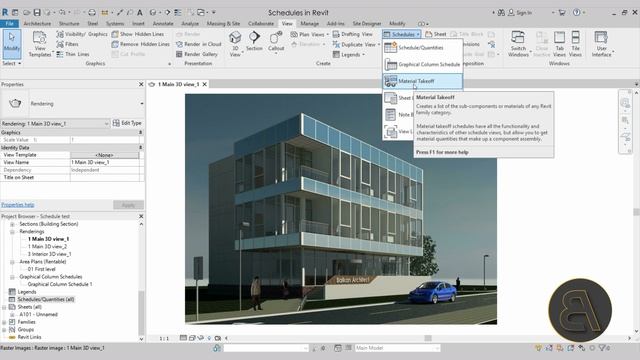Create a 3D View
640x360 pixels.
click(x=235, y=44)
